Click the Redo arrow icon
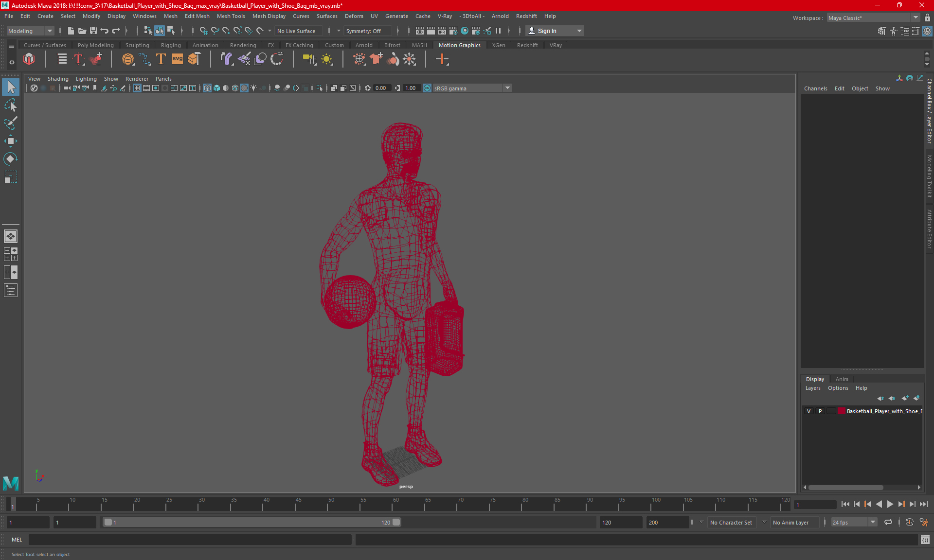This screenshot has width=934, height=560. [x=116, y=31]
